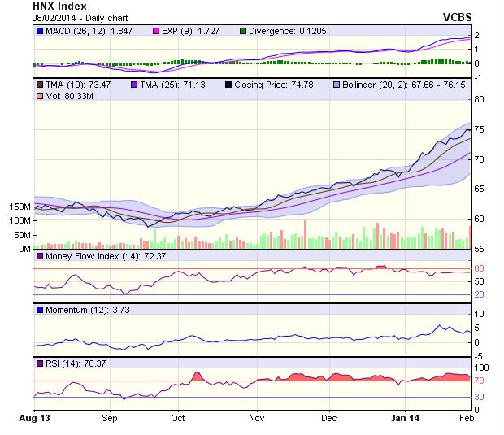Click the light blue Bollinger legend marker

pyautogui.click(x=336, y=84)
